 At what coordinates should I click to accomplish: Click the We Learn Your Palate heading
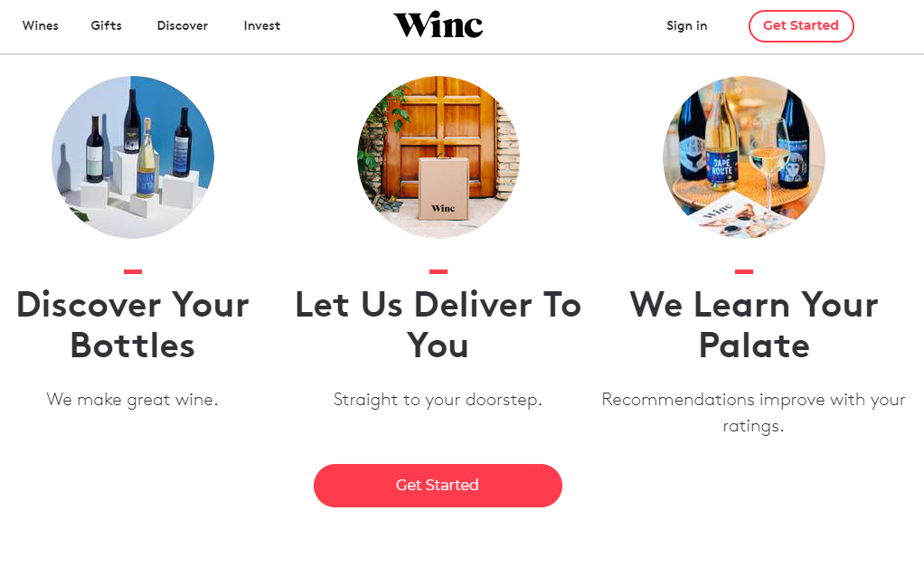point(754,325)
